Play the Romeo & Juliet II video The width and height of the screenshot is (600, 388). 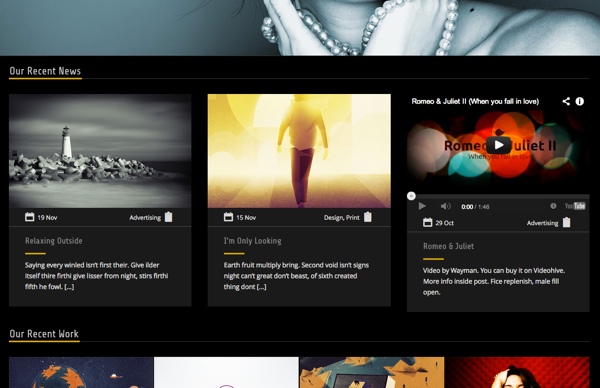(498, 145)
